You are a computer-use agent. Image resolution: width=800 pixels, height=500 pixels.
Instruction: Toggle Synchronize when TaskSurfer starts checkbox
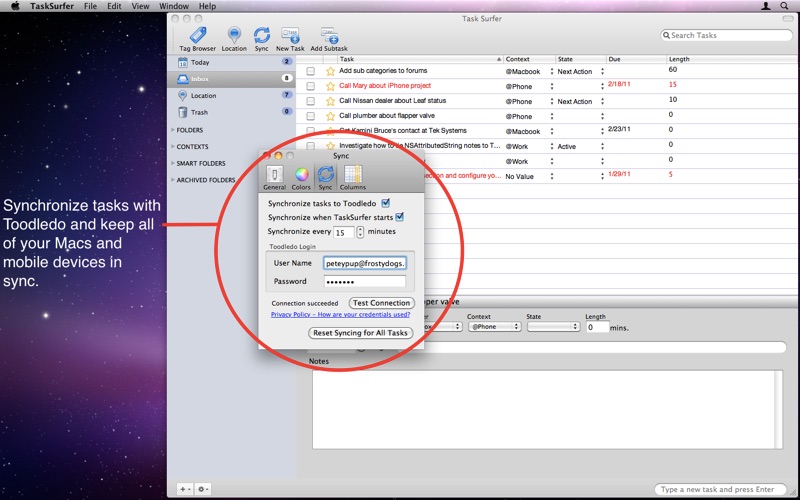point(399,217)
